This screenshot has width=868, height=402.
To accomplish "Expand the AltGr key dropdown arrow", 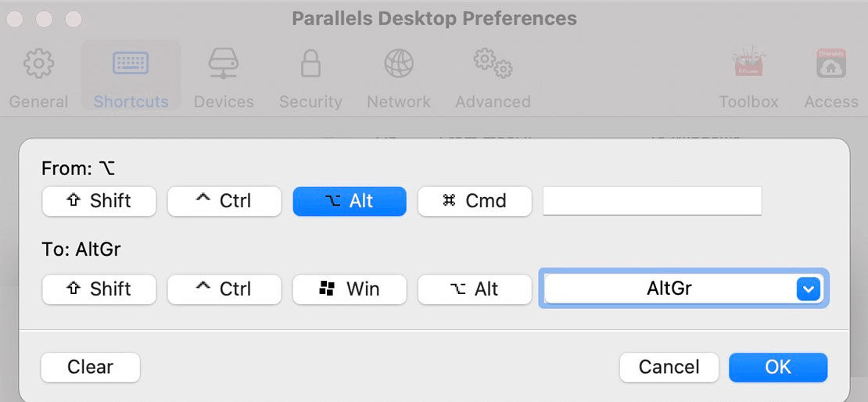I will point(809,289).
